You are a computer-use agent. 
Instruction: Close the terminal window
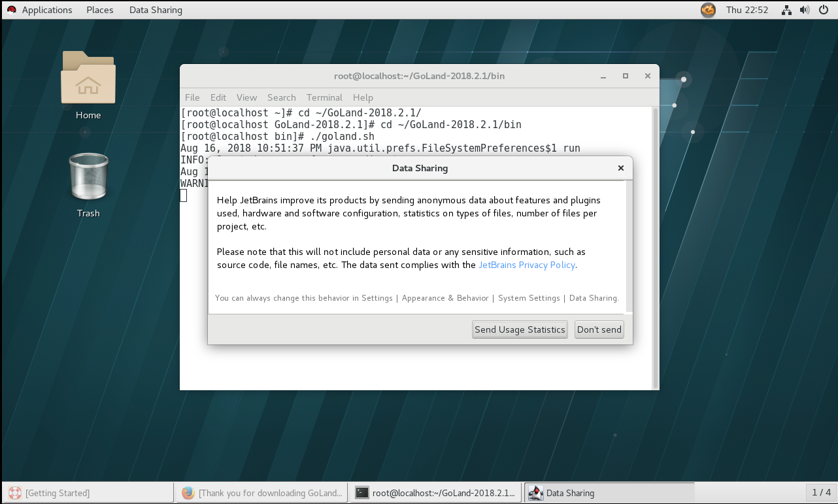[x=648, y=76]
